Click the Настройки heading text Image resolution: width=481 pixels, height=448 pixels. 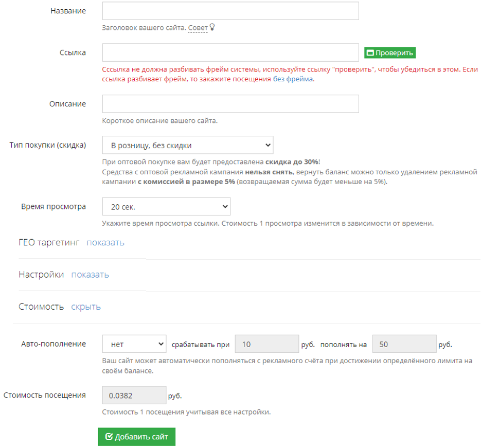tap(41, 275)
